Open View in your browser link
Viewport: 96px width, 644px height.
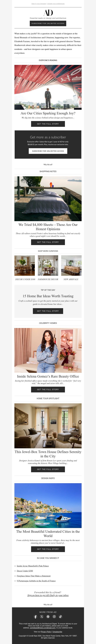tap(39, 4)
